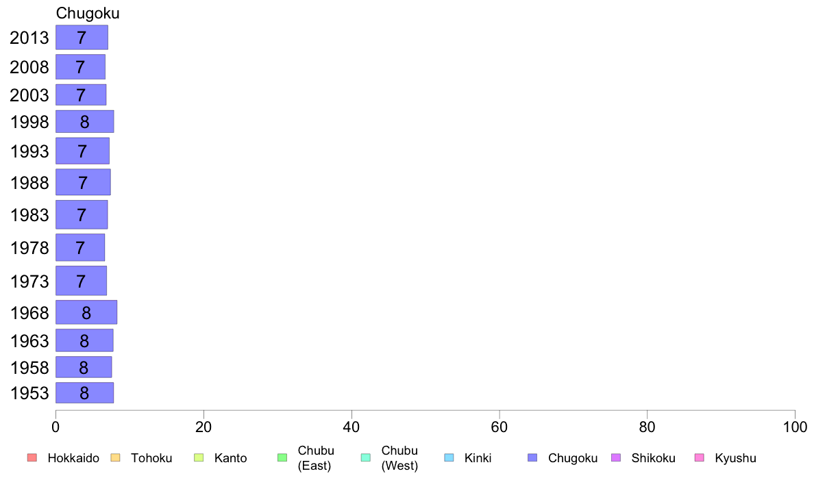Image resolution: width=814 pixels, height=504 pixels.
Task: Click the 1978 bar showing 7
Action: pyautogui.click(x=80, y=248)
